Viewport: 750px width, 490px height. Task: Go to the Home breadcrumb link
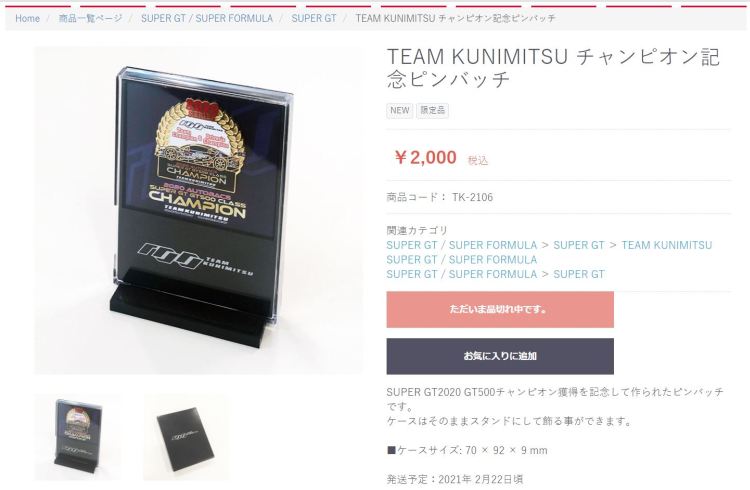27,18
